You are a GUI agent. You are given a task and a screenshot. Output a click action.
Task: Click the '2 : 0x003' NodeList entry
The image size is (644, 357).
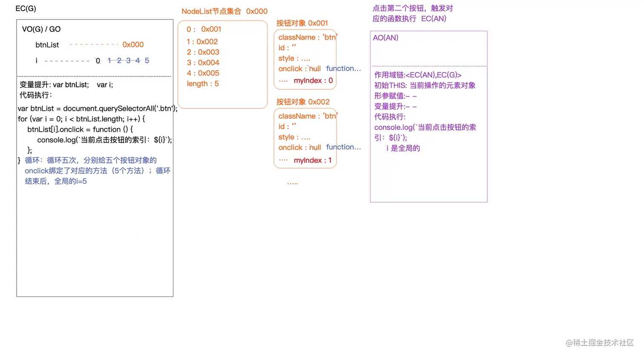point(203,52)
